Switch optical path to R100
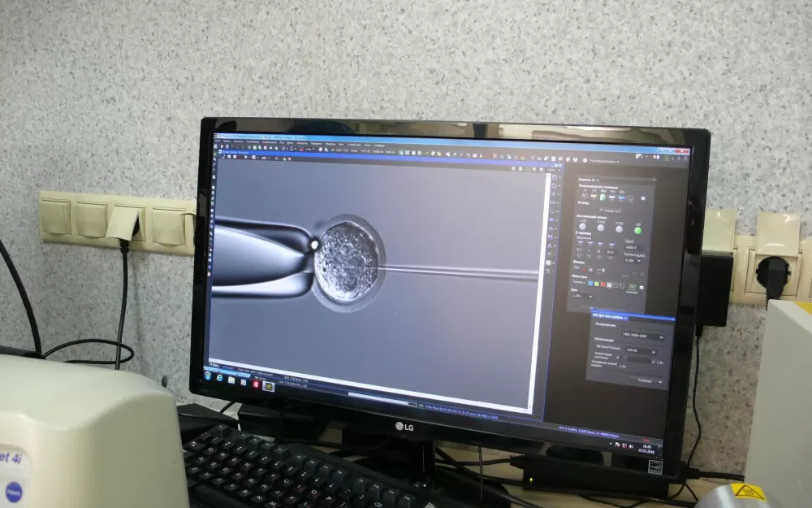This screenshot has width=812, height=508. pos(620,229)
